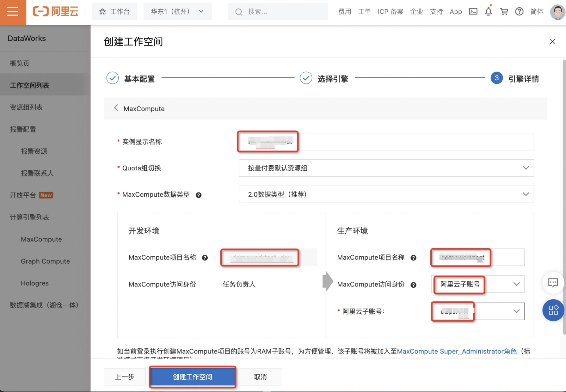Click 任务负责人 access identity text
The image size is (566, 392).
point(239,284)
